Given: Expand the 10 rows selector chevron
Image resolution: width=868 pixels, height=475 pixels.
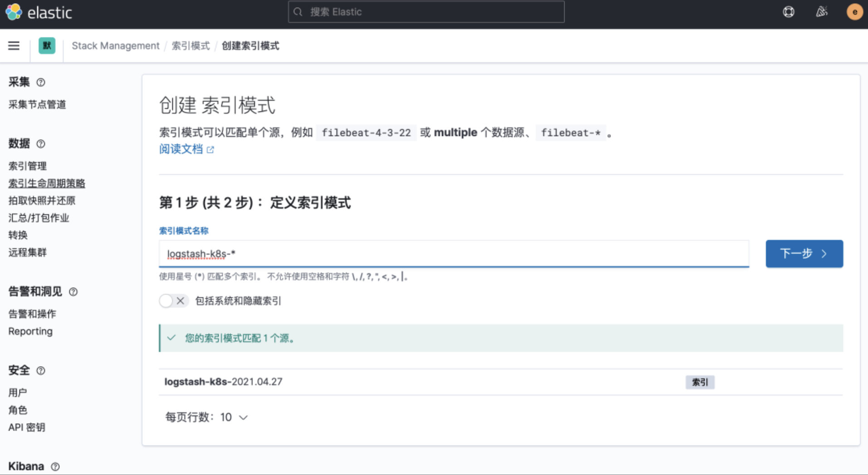Looking at the screenshot, I should (x=244, y=417).
